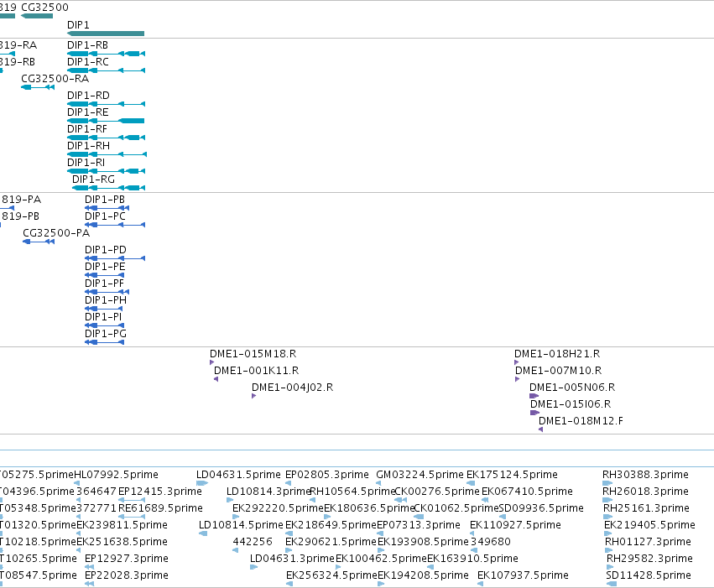714x588 pixels.
Task: Click the RH26018.3prime EST label
Action: [x=646, y=492]
